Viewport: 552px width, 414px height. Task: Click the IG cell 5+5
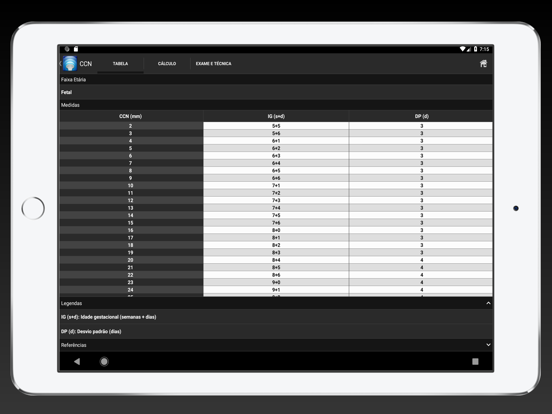(x=276, y=126)
